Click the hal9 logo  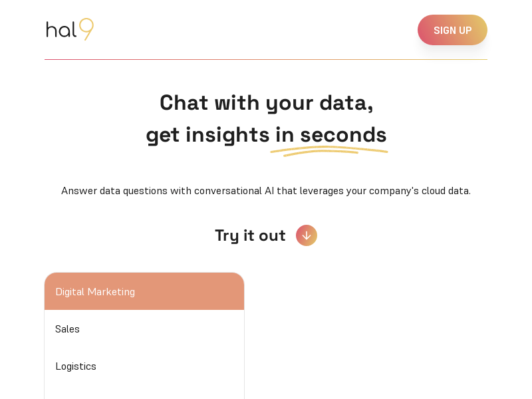[x=70, y=29]
